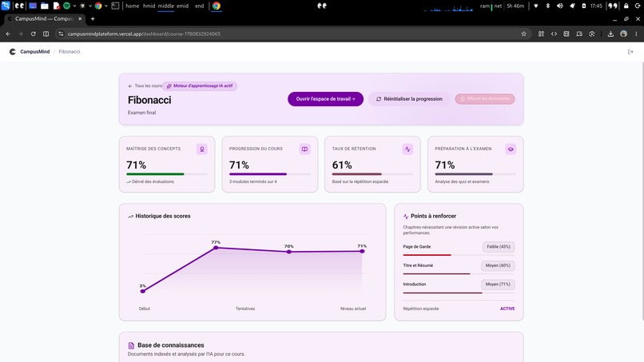Go back using the browser back arrow

[x=8, y=34]
